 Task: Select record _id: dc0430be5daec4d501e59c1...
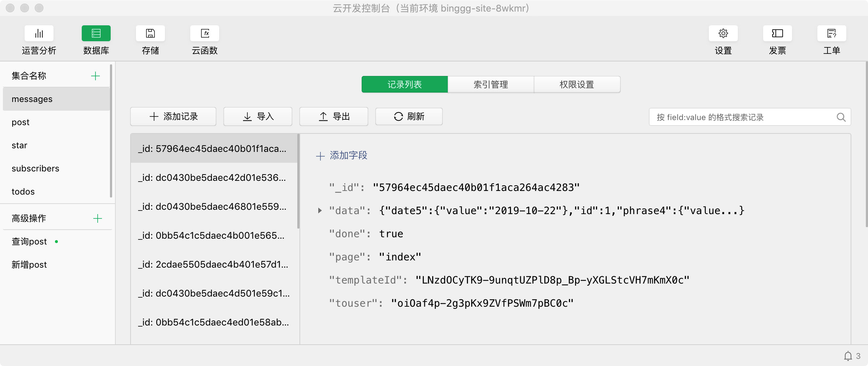click(x=214, y=293)
